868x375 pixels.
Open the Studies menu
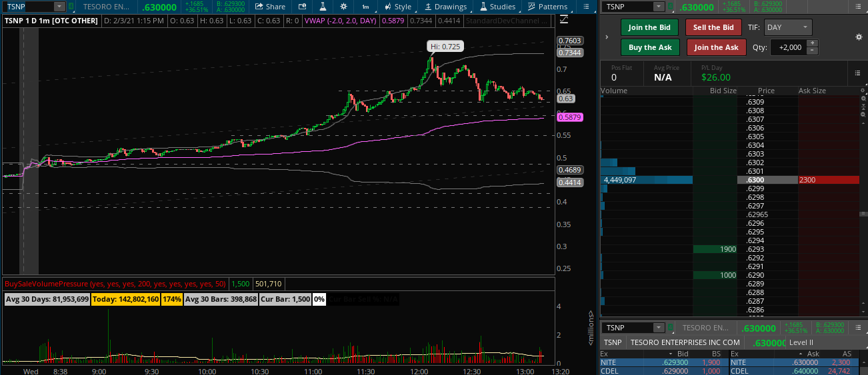click(x=498, y=7)
